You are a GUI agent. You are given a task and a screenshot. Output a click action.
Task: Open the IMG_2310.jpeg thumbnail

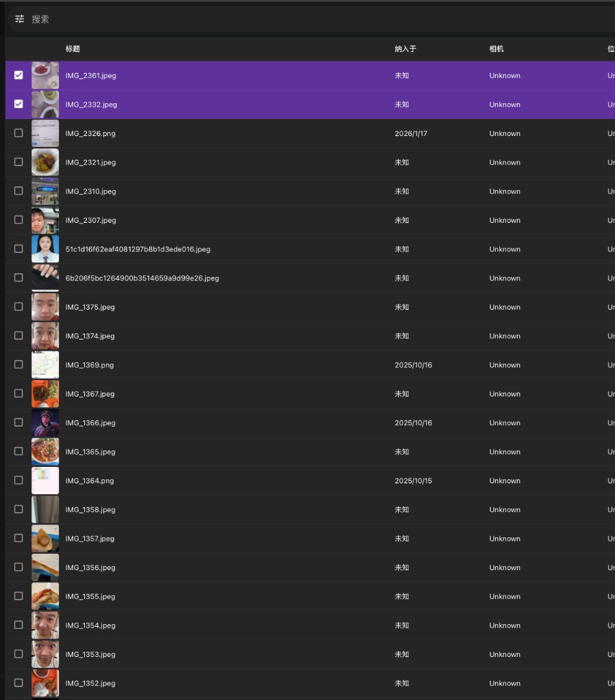point(45,191)
